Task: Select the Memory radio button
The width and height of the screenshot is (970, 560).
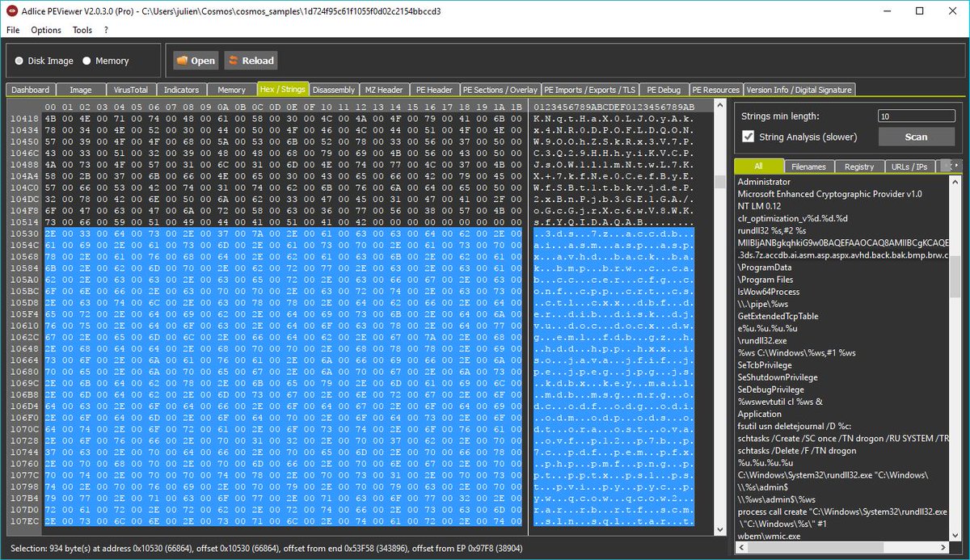Action: [x=106, y=61]
